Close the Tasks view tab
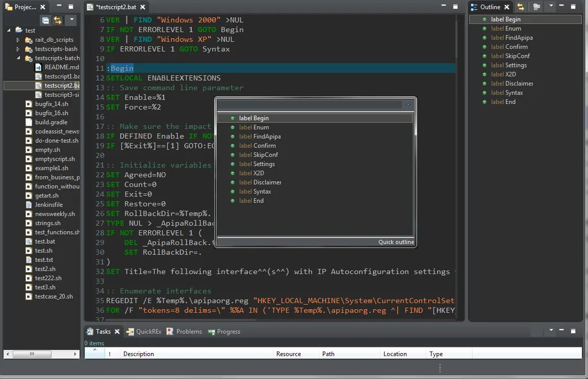The width and height of the screenshot is (588, 379). click(117, 332)
